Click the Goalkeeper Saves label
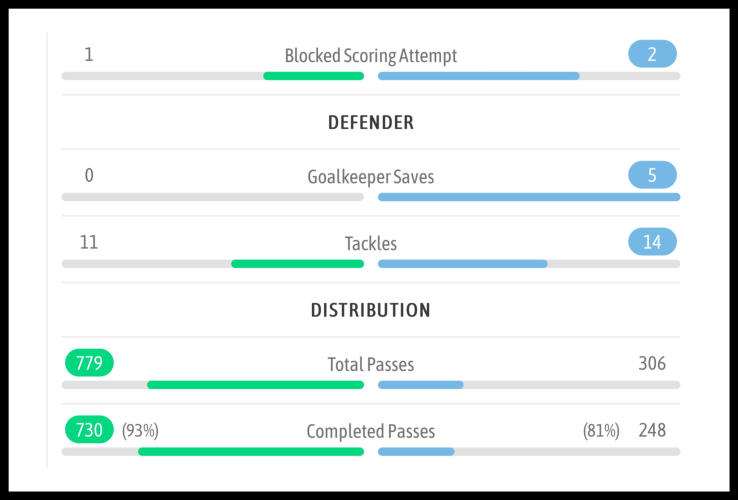The width and height of the screenshot is (738, 500). click(x=370, y=177)
